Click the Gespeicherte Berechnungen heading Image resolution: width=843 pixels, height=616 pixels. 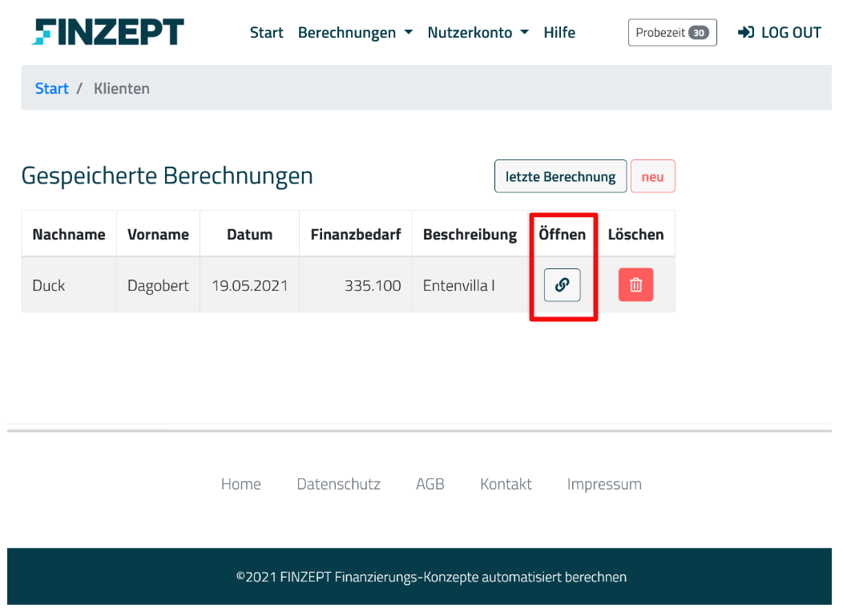click(167, 176)
